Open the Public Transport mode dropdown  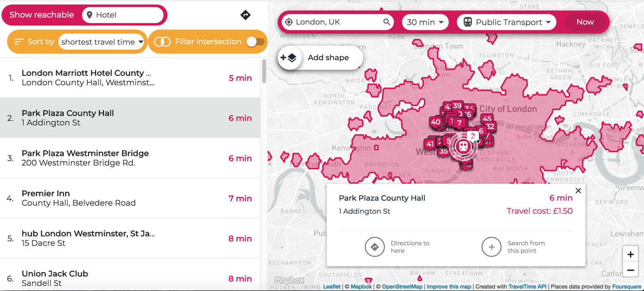[x=507, y=22]
